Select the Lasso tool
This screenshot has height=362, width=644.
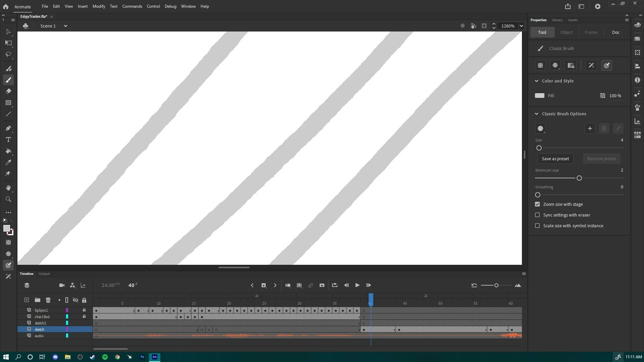(x=8, y=54)
